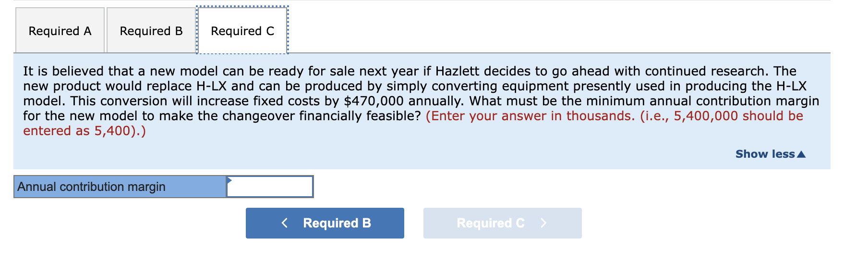Go back with the blue Required B button
868x277 pixels.
click(325, 223)
